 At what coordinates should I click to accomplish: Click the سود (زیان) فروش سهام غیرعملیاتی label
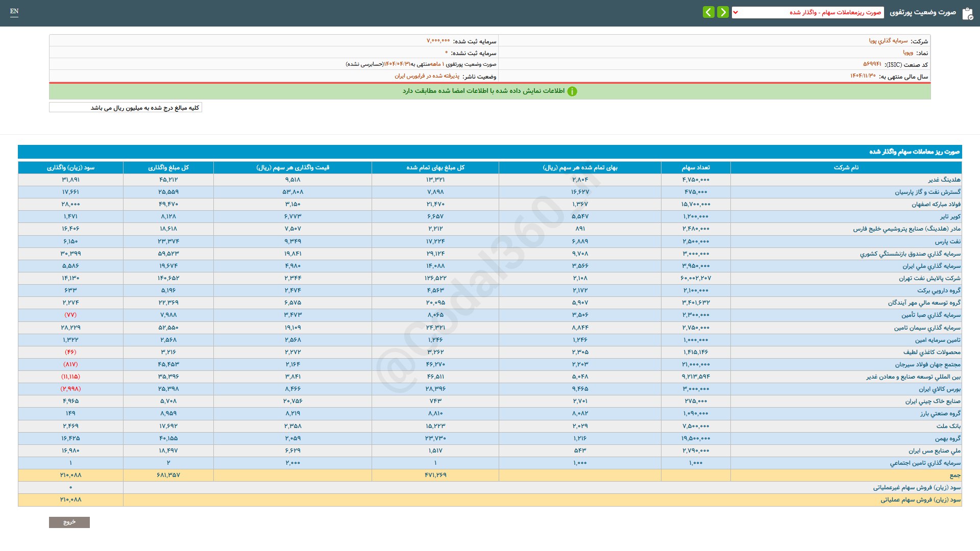917,487
